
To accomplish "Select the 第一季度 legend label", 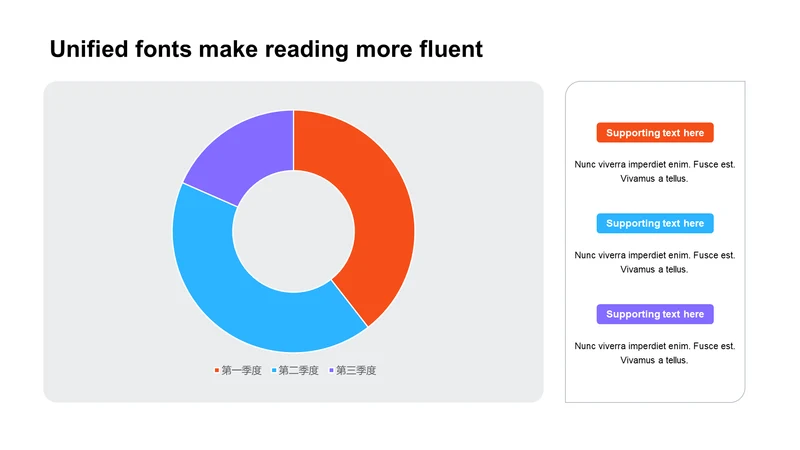I will coord(241,370).
